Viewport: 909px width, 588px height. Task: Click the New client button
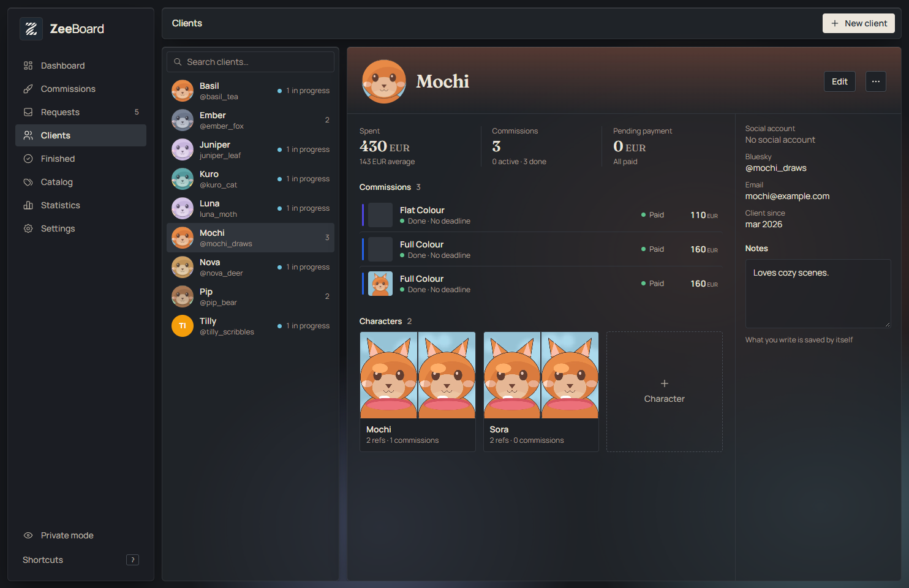859,23
